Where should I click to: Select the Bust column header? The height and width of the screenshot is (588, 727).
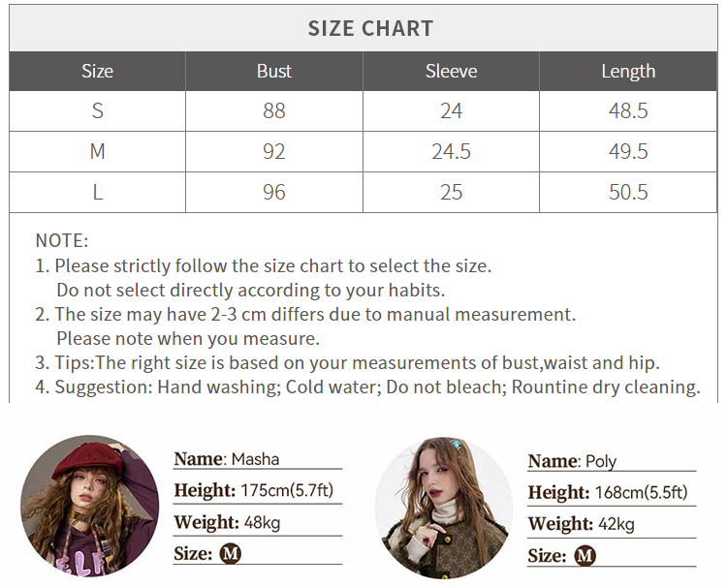274,71
